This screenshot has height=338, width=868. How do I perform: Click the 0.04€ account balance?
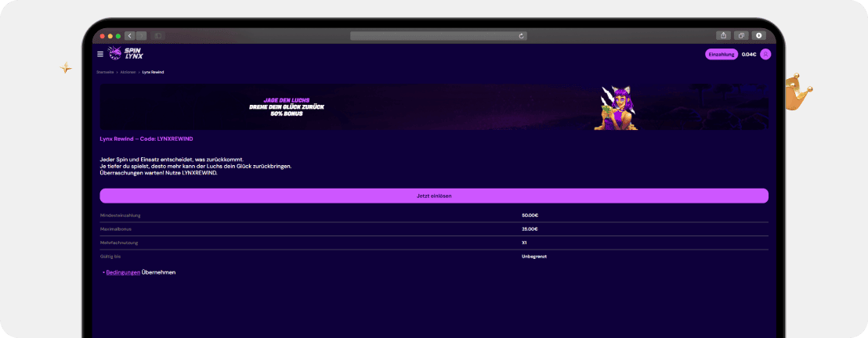749,54
